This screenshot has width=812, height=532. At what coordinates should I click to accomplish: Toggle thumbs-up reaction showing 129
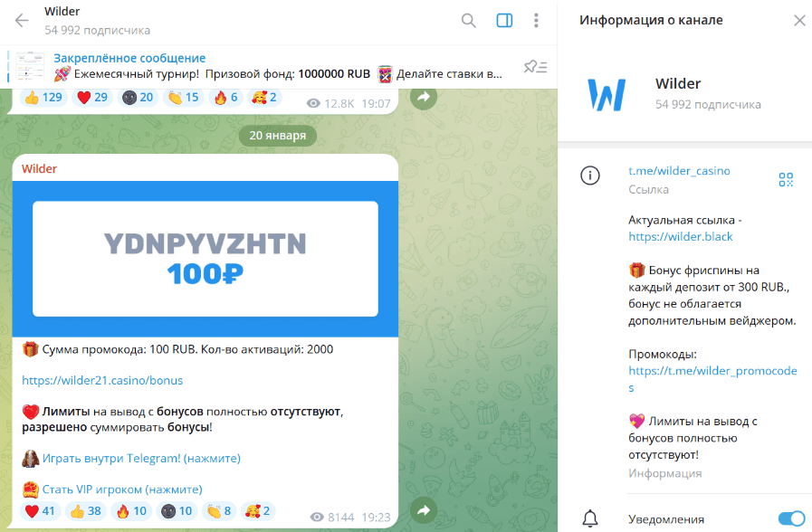pos(43,98)
